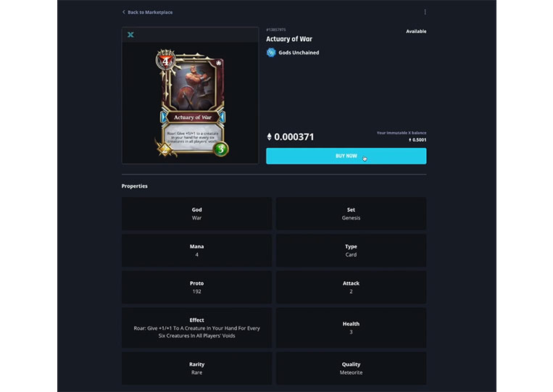Click the Immutable X logo icon
553x392 pixels.
pos(130,35)
